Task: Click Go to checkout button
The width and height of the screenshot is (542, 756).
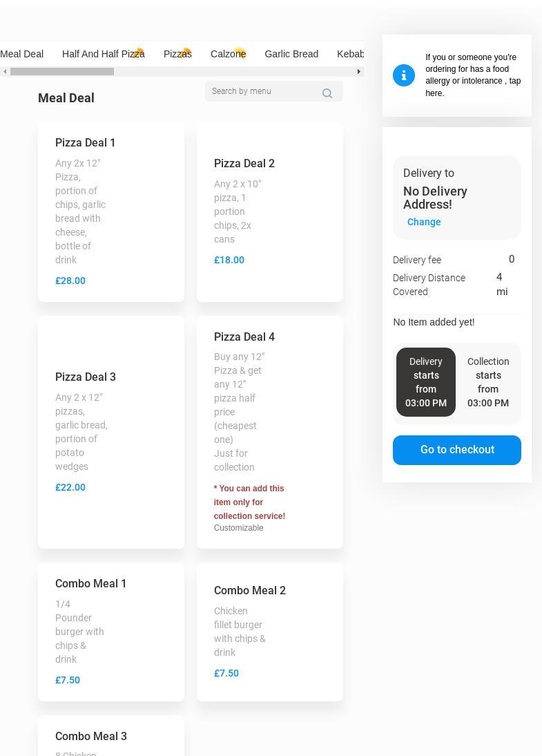Action: [456, 450]
